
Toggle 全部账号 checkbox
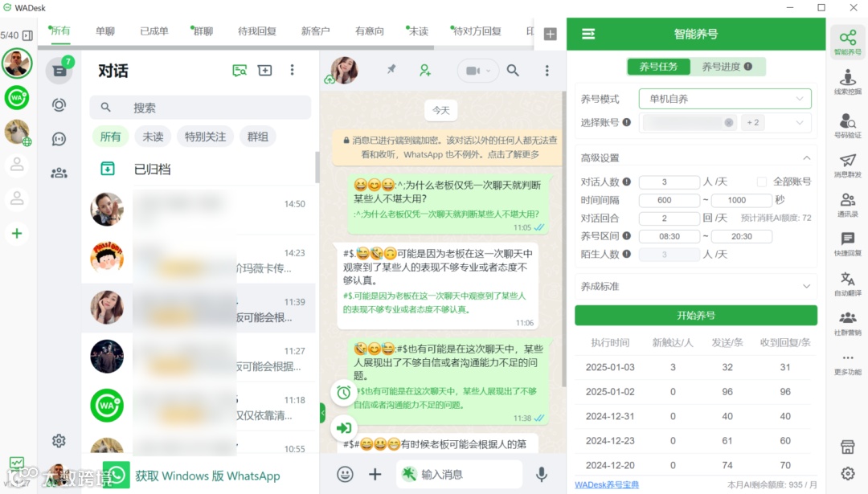click(x=762, y=182)
